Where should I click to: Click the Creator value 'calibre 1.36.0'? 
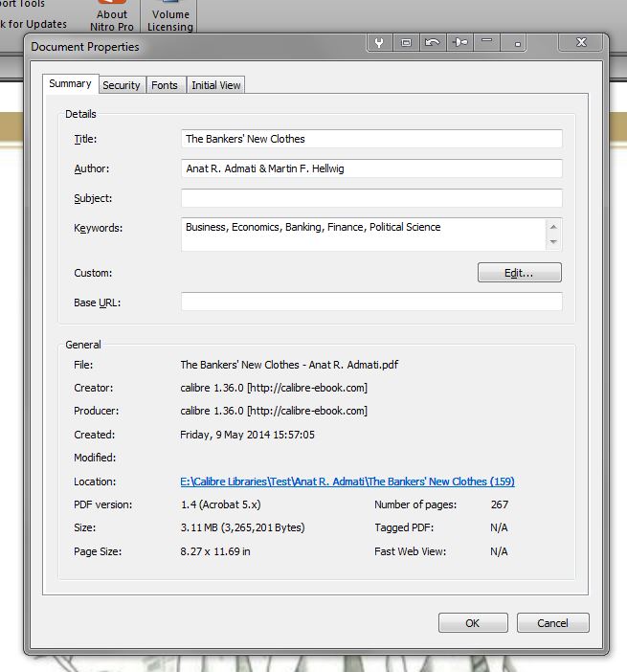click(x=212, y=388)
